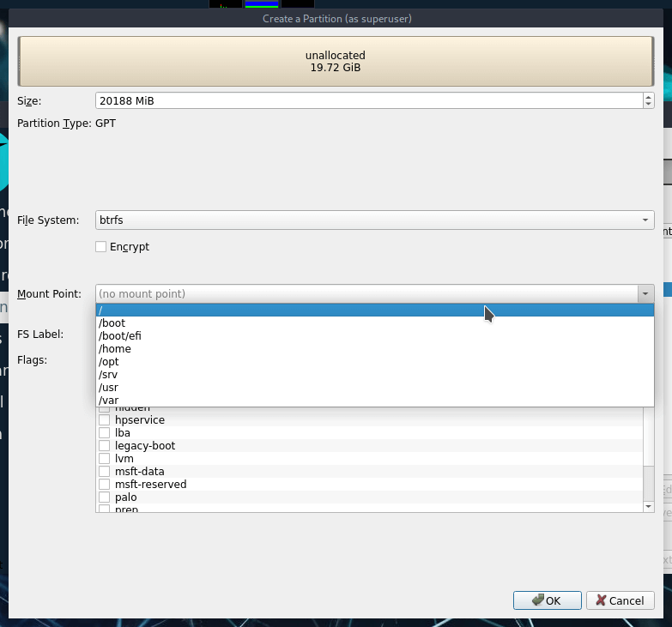Select the palo flag checkbox

tap(104, 497)
